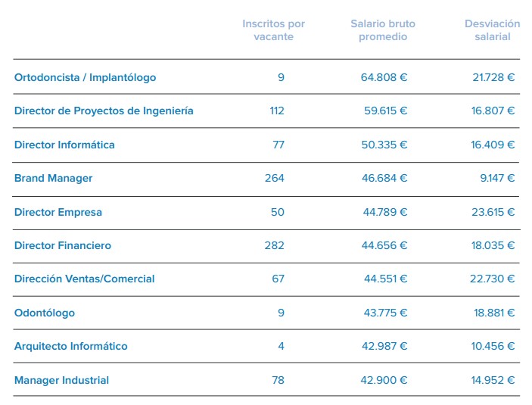Viewport: 532px width, 405px height.
Task: Select the 23.615 € deviation value
Action: click(493, 212)
